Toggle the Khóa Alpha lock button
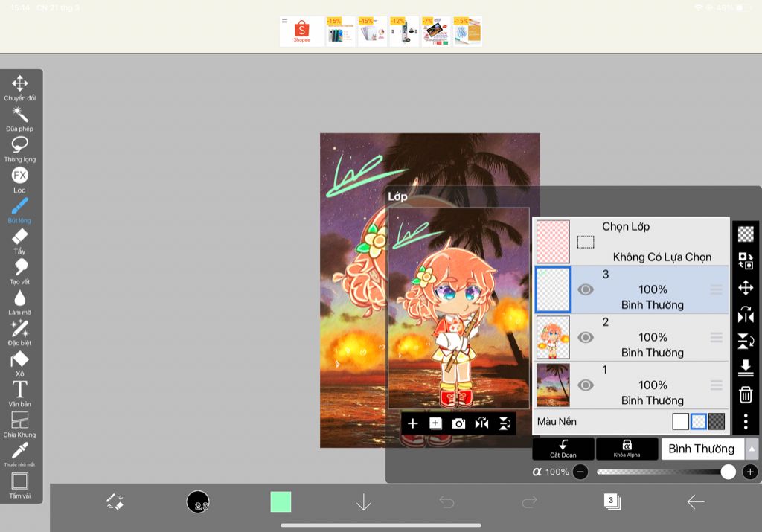This screenshot has width=762, height=532. 627,449
